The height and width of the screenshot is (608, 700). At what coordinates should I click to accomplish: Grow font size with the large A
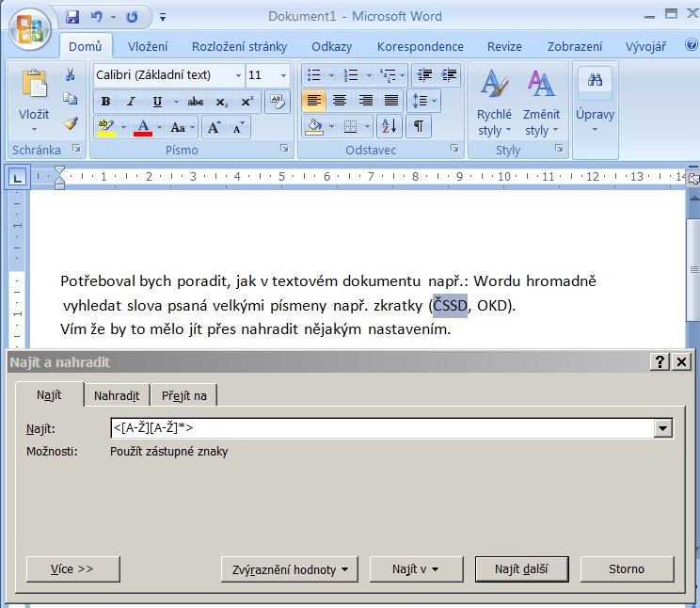click(x=214, y=127)
